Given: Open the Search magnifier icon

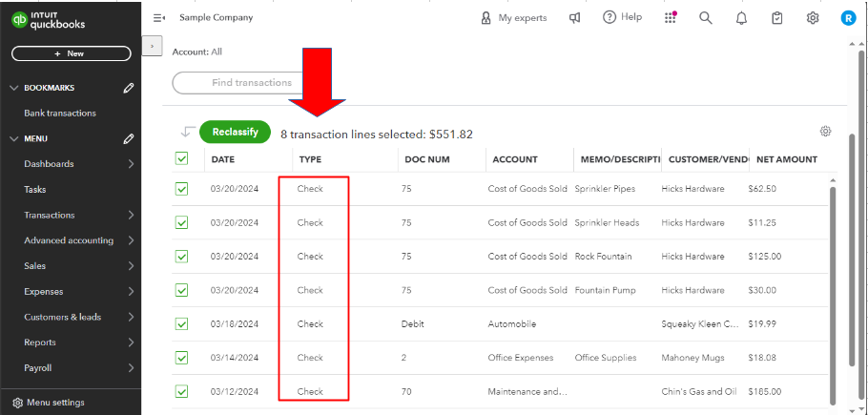Looking at the screenshot, I should pyautogui.click(x=705, y=18).
